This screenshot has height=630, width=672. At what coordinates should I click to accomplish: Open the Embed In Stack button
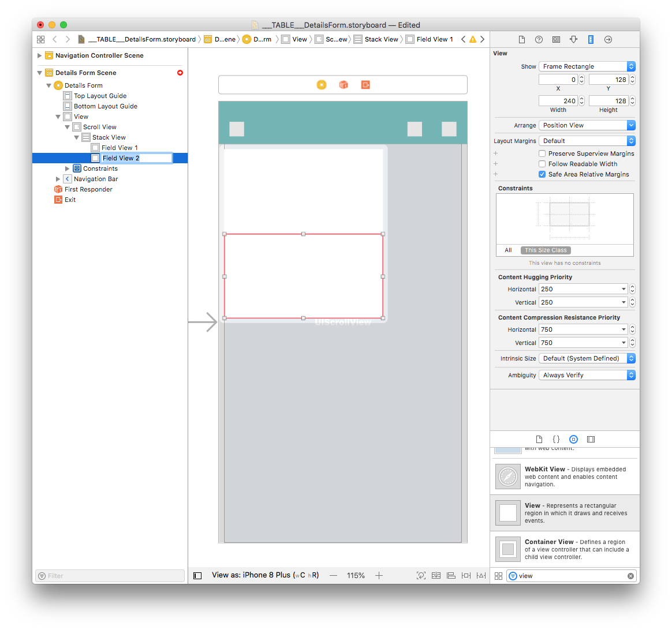click(x=436, y=576)
